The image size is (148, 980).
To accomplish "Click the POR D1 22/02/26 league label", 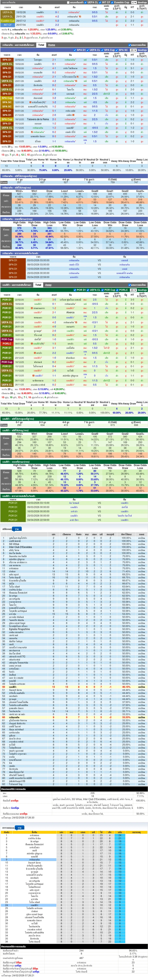I will click(7, 300).
